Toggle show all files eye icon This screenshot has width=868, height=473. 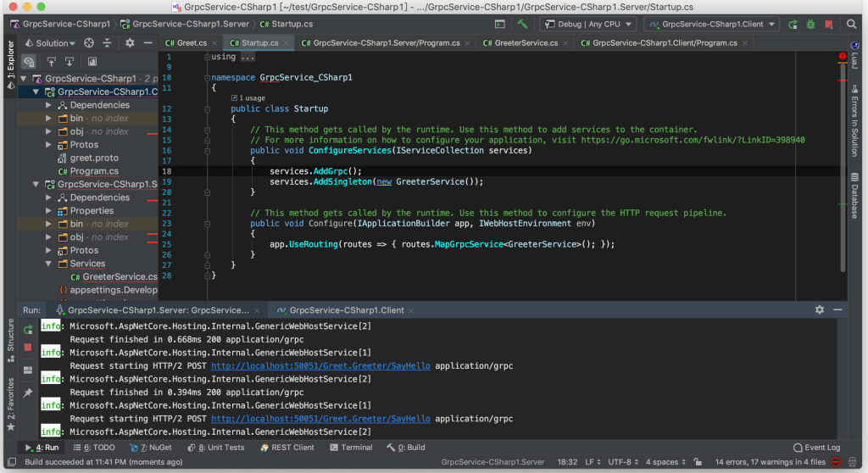[x=29, y=62]
